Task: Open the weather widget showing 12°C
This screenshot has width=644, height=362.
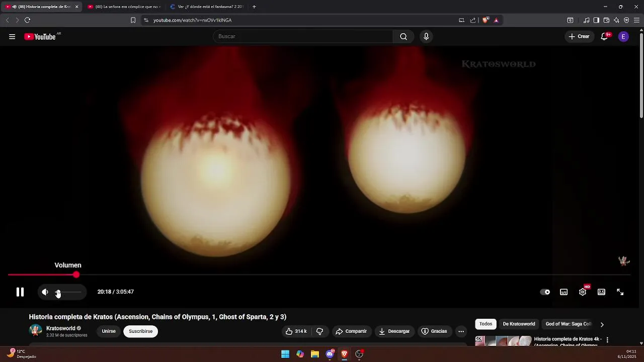Action: tap(22, 354)
